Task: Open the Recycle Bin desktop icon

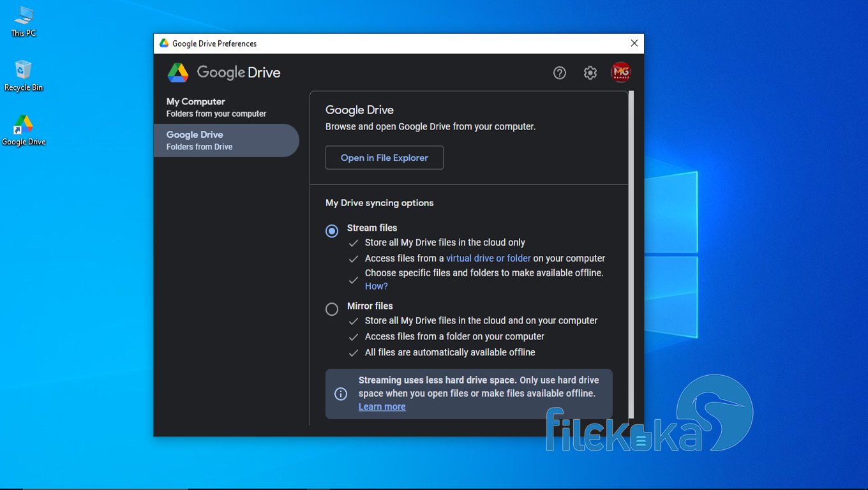Action: point(24,76)
